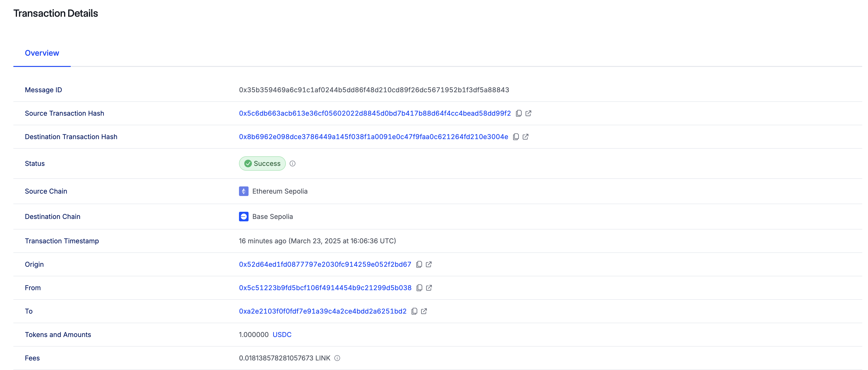Open the source transaction hash link
Viewport: 868px width, 370px height.
(x=374, y=114)
